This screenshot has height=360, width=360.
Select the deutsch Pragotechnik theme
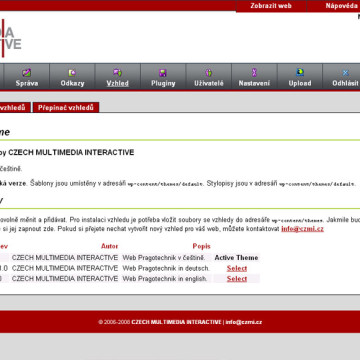click(237, 268)
